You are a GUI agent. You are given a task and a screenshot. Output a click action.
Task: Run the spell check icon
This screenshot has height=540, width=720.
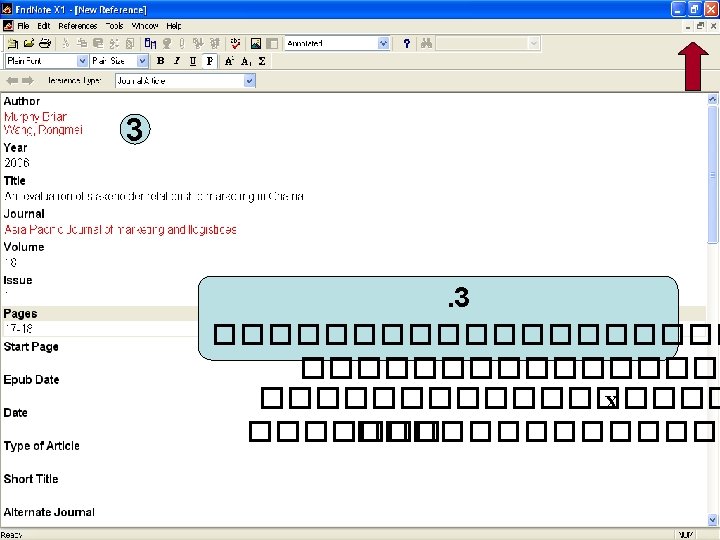pos(236,43)
